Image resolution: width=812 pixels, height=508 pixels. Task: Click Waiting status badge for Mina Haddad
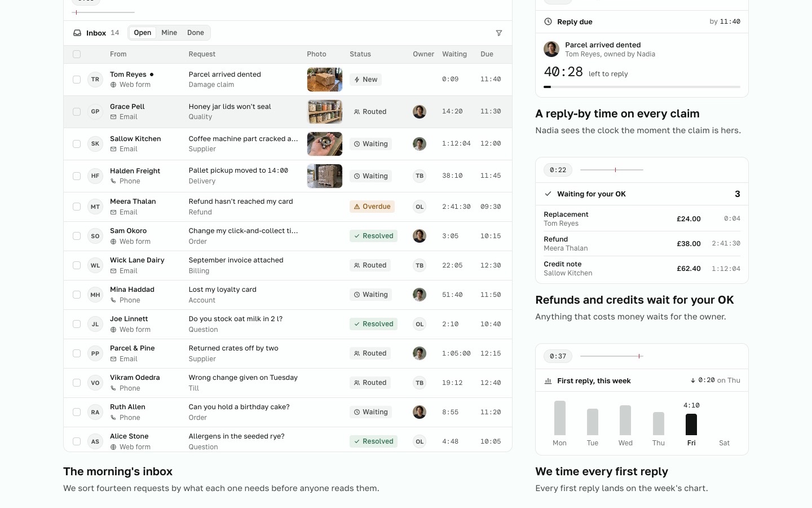click(371, 295)
